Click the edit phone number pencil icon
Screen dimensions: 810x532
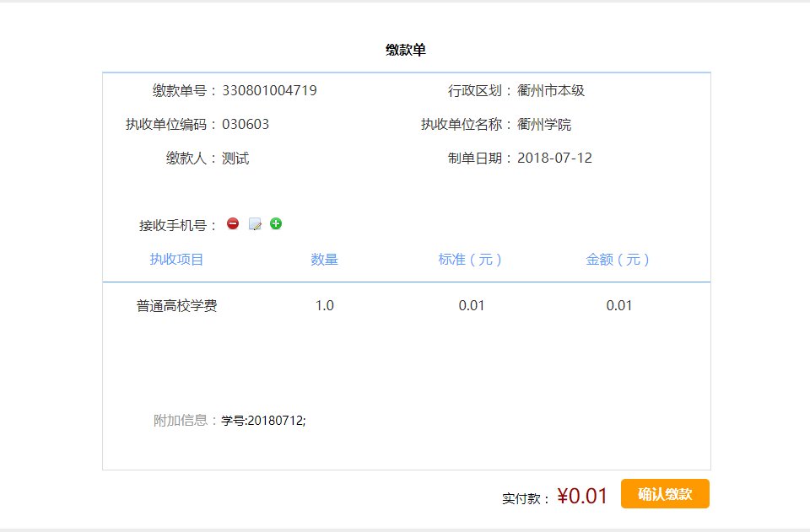pos(255,224)
